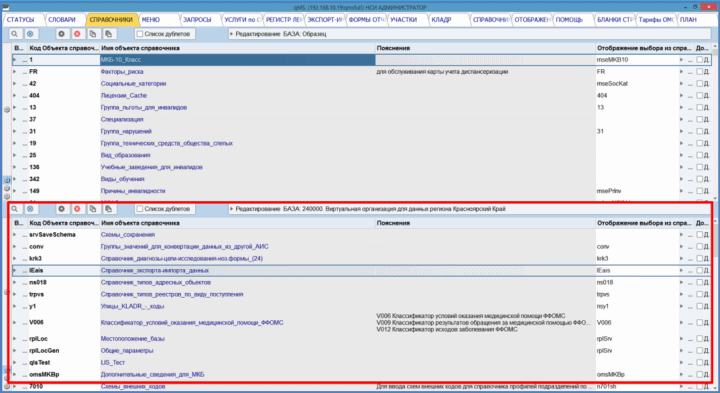Click the search magnifier in lower panel toolbar
Screen dimensions: 720x393
point(15,209)
